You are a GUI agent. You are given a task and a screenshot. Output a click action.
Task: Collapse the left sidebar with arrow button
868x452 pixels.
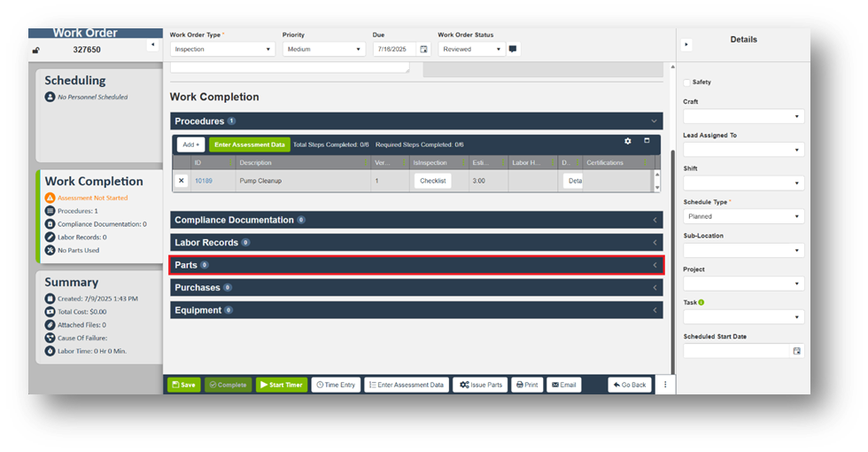click(x=152, y=45)
